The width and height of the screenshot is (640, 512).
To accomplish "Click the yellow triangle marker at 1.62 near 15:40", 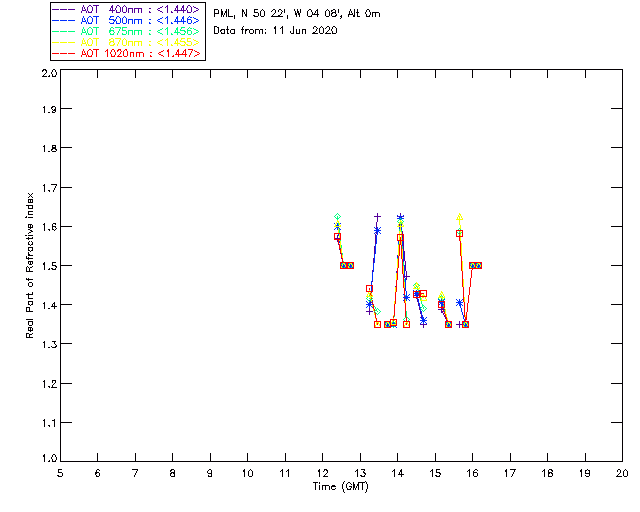I will point(460,217).
